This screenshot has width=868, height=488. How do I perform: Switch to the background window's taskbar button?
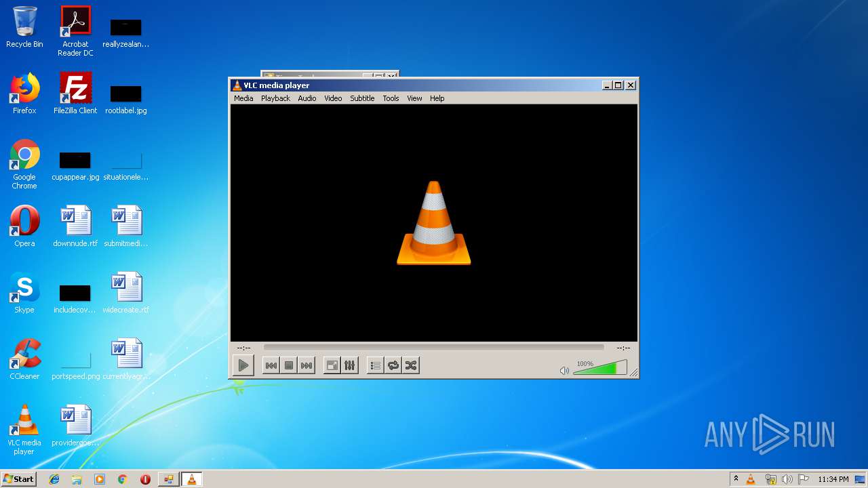pyautogui.click(x=169, y=479)
